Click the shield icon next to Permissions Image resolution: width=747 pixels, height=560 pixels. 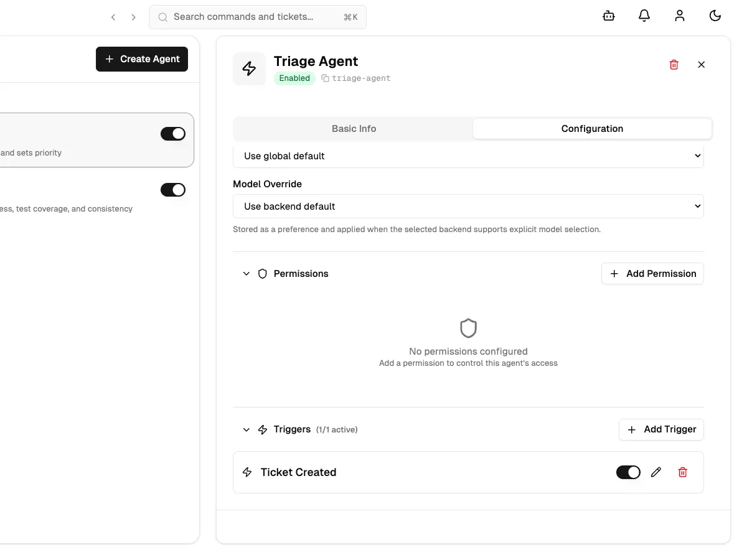(262, 273)
